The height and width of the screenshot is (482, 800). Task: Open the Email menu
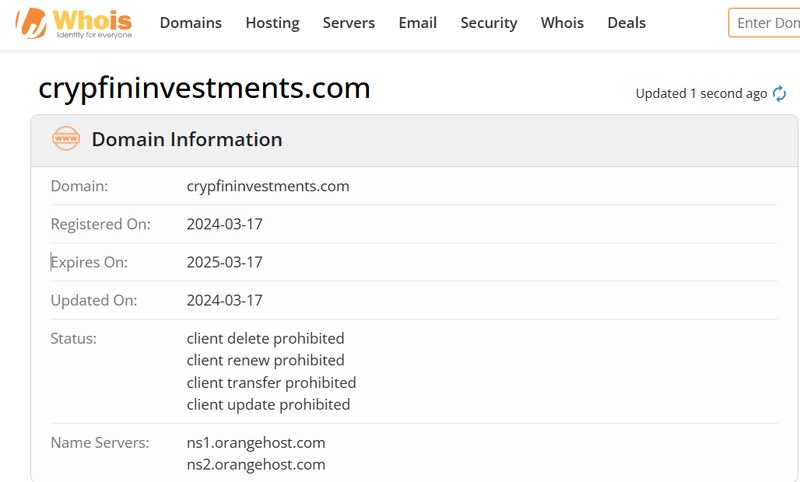pos(418,23)
